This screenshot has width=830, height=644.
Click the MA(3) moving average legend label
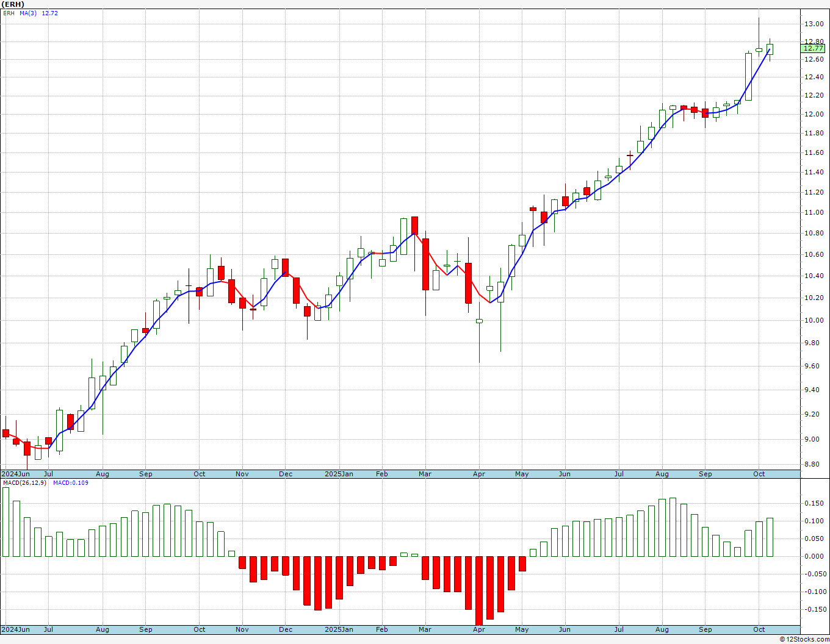(28, 13)
